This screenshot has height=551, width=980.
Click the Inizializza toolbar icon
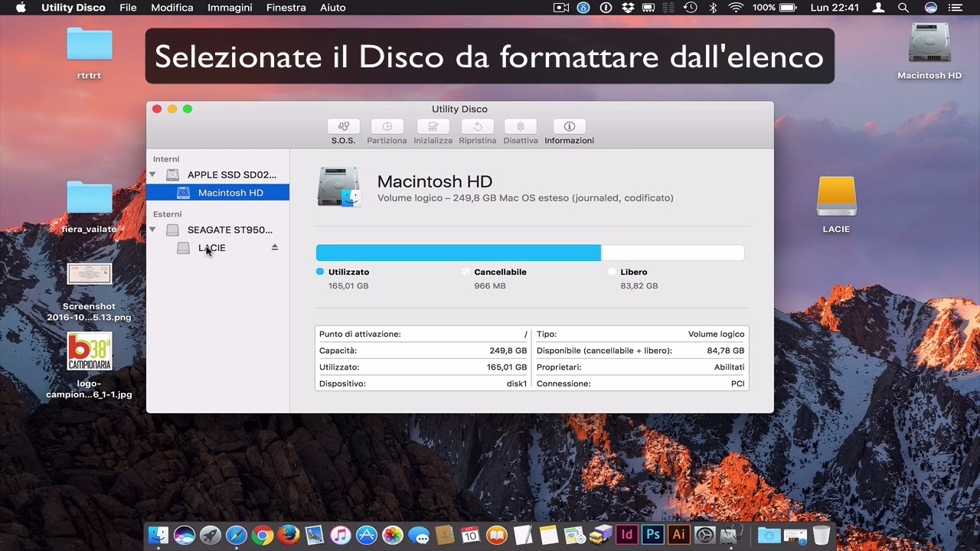(x=433, y=126)
